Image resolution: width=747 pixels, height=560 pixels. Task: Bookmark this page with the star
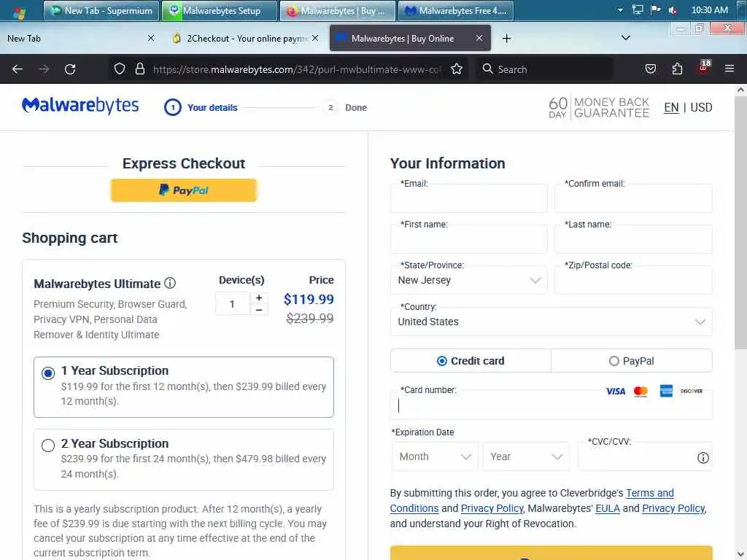(457, 69)
